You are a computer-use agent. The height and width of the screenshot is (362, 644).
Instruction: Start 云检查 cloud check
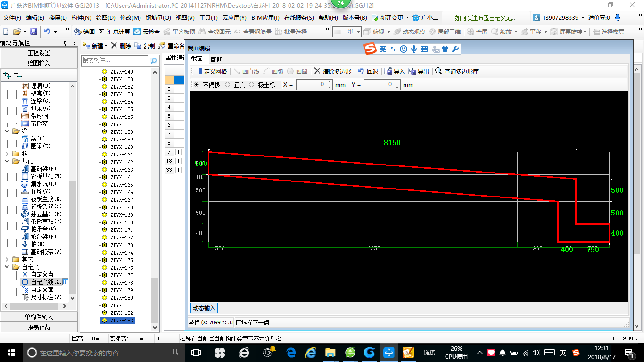[147, 32]
